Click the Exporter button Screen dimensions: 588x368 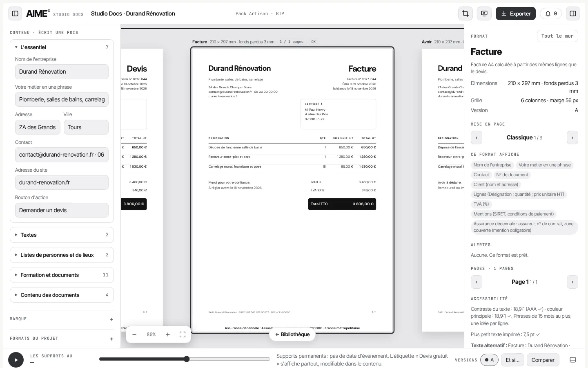pyautogui.click(x=516, y=13)
